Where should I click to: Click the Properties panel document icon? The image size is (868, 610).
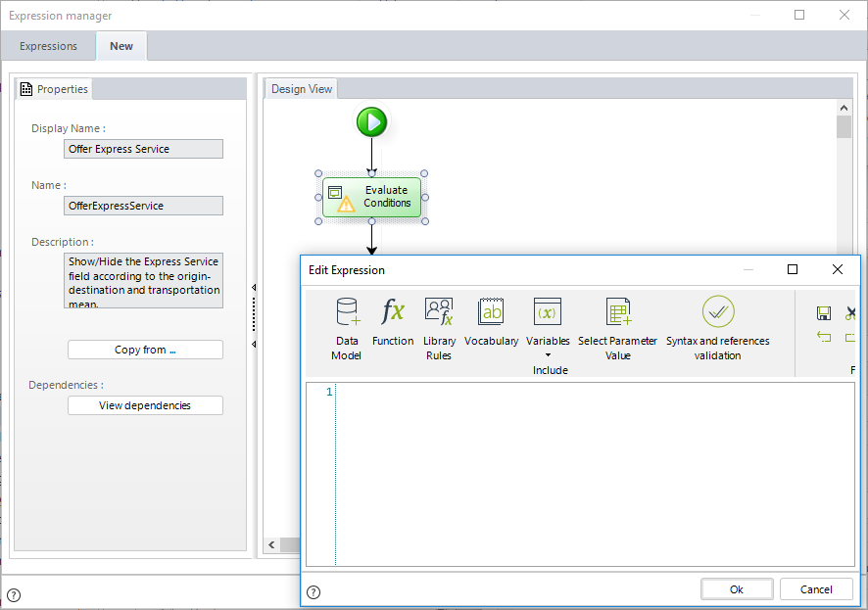pos(26,89)
